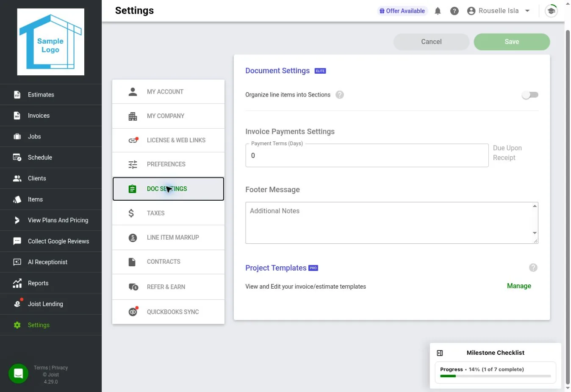Click Footer Message textarea down arrow
This screenshot has width=571, height=392.
(x=535, y=233)
